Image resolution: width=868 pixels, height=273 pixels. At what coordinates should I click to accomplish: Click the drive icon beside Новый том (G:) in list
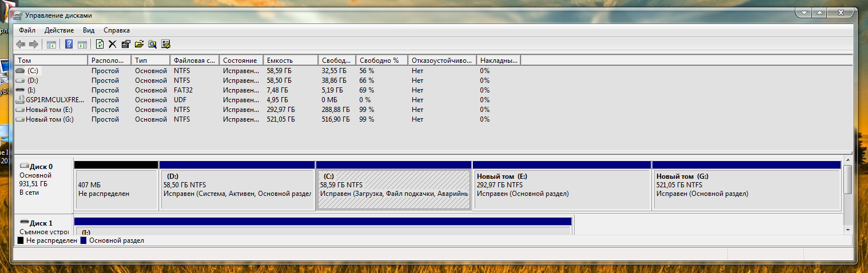click(21, 119)
